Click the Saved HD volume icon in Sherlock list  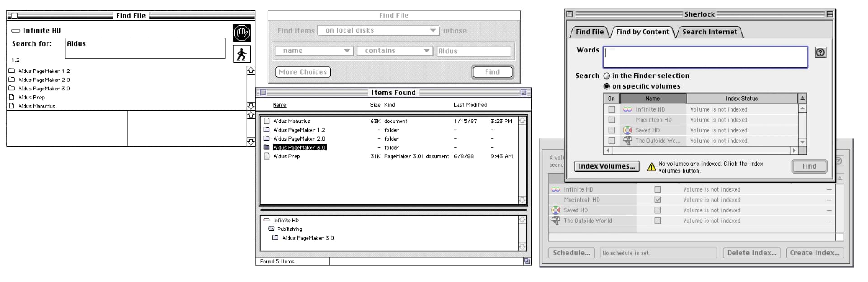click(x=627, y=130)
